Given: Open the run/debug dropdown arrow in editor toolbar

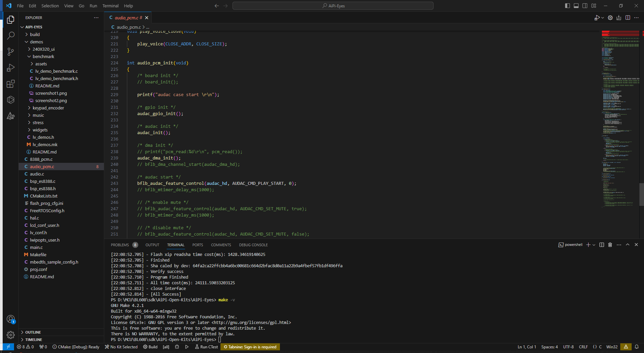Looking at the screenshot, I should click(603, 18).
